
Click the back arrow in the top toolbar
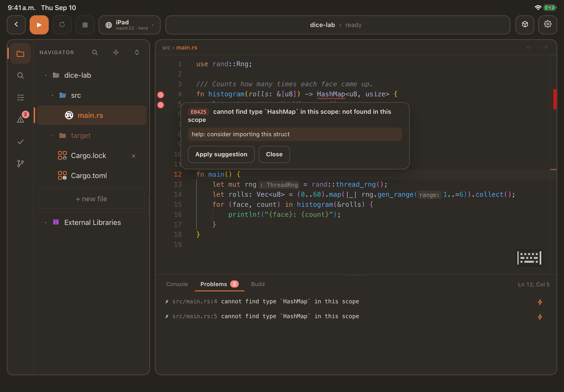16,25
